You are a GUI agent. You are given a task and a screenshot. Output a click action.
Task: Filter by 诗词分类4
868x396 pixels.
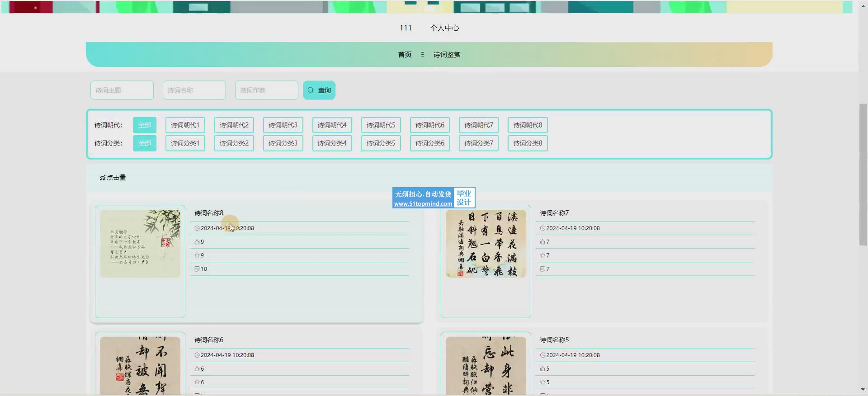click(332, 143)
